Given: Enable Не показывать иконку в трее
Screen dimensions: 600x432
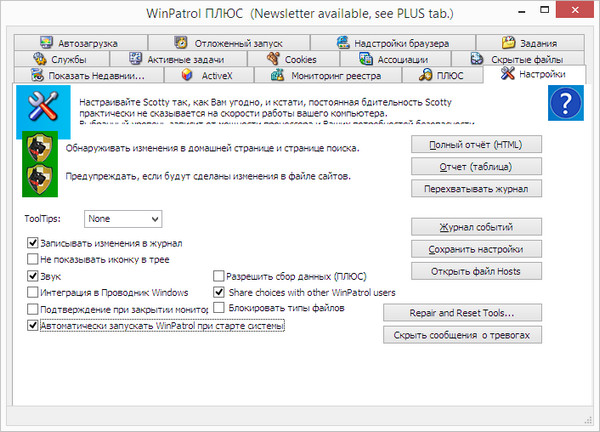Looking at the screenshot, I should [x=33, y=259].
